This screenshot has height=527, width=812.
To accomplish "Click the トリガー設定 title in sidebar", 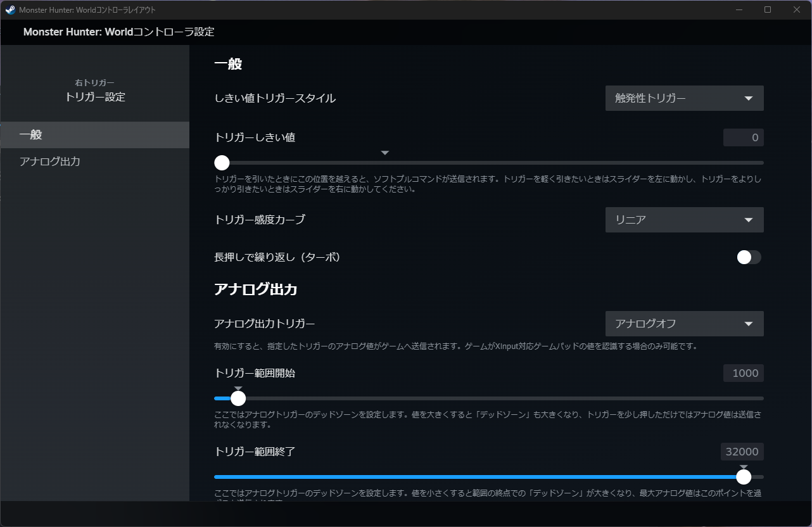I will pyautogui.click(x=95, y=97).
